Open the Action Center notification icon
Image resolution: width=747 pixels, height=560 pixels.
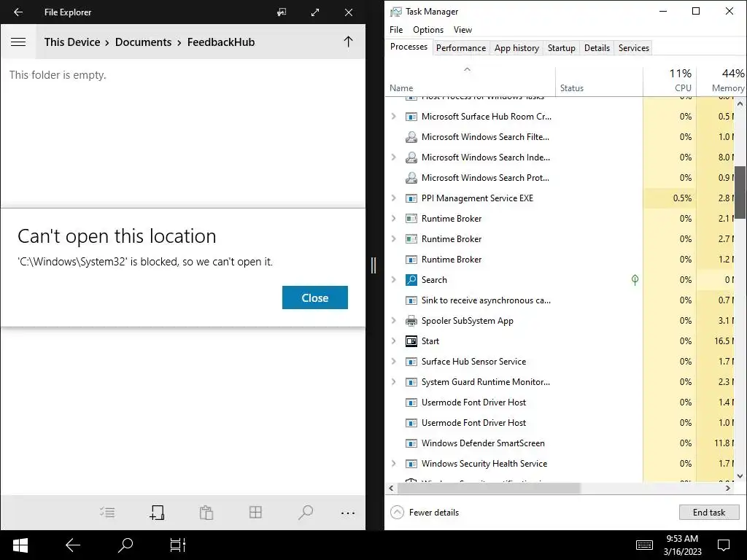coord(723,545)
